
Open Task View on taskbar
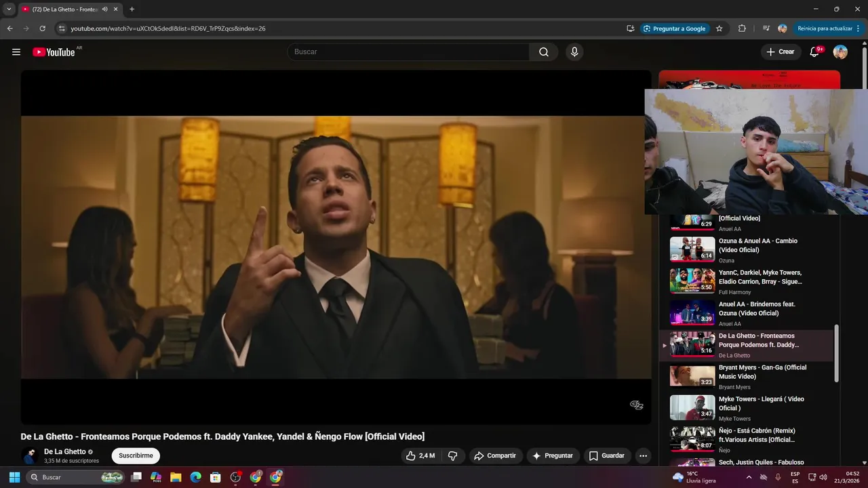[x=136, y=477]
